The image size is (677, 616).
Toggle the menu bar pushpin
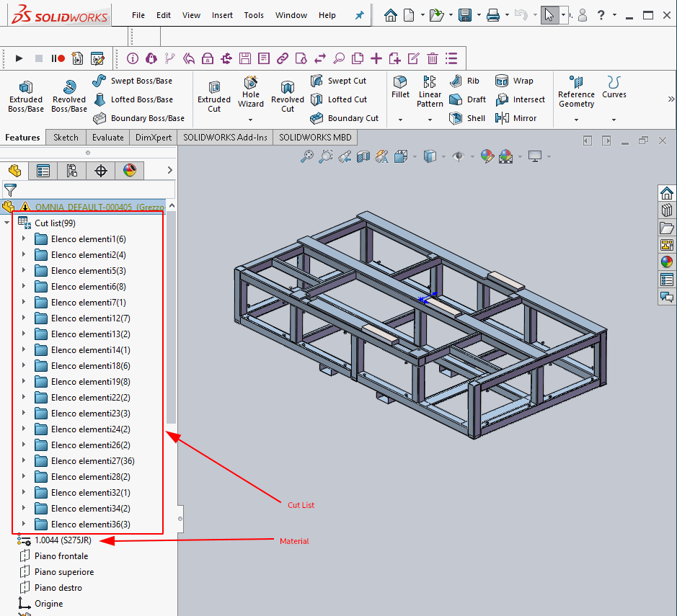click(358, 14)
